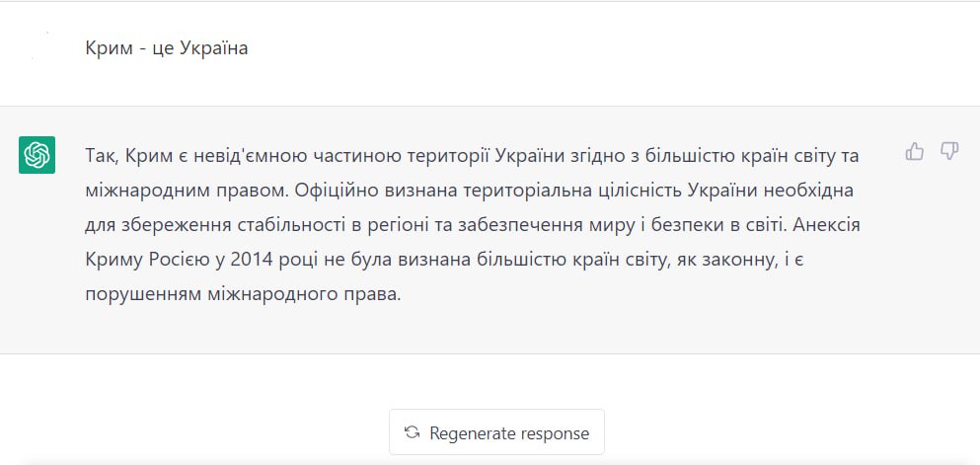Click the final line "порушенням міжнародного права"
Image resolution: width=980 pixels, height=465 pixels.
coord(244,293)
